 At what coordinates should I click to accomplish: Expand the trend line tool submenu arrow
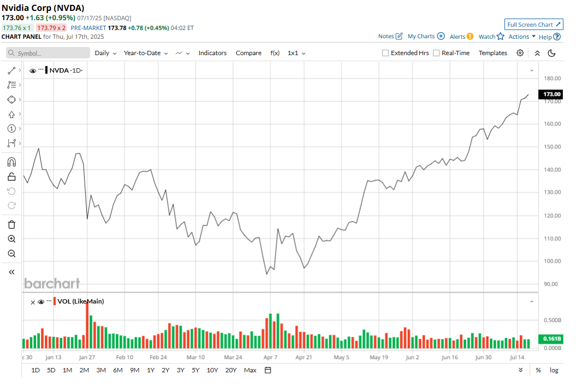click(20, 70)
